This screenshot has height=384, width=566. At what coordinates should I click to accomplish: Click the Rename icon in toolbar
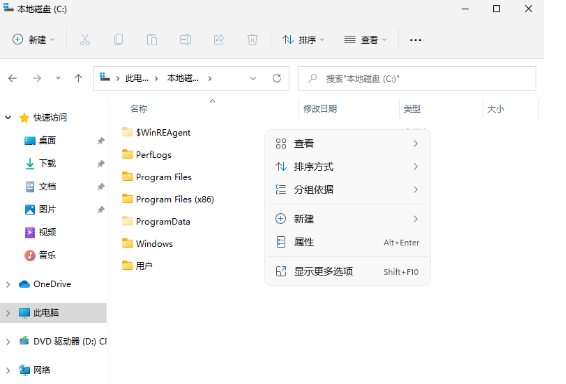coord(185,39)
